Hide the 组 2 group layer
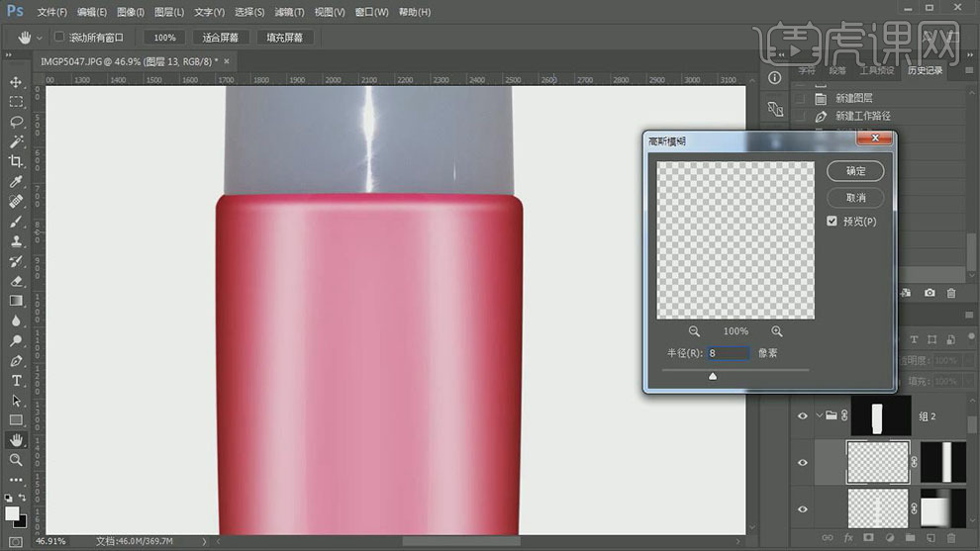 [x=803, y=416]
